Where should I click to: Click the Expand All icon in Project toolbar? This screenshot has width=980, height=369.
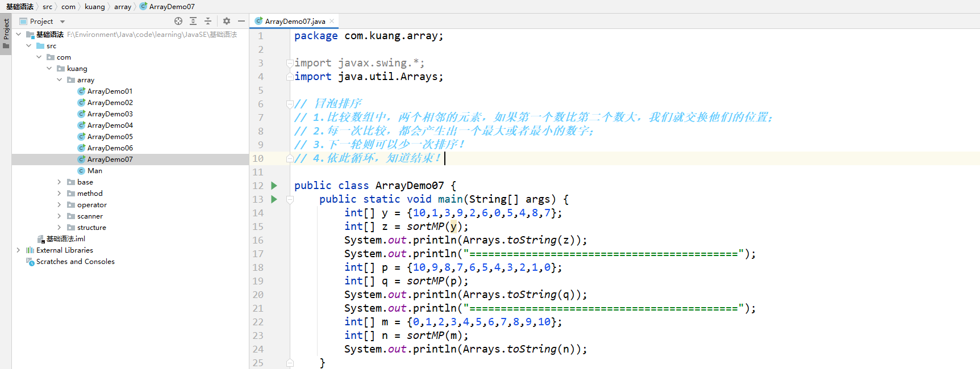click(193, 21)
